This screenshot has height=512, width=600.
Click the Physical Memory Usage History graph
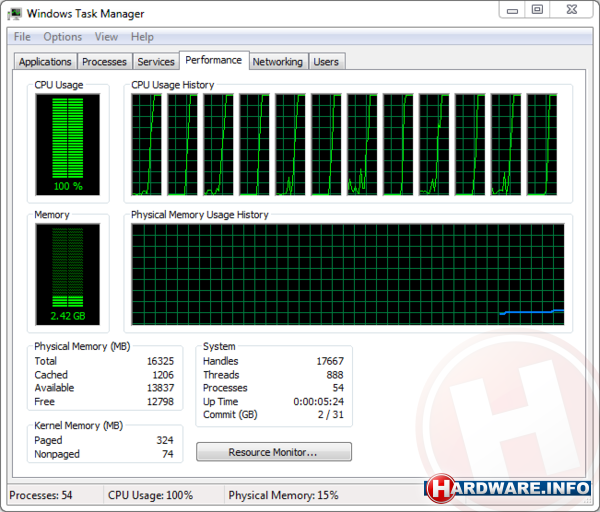(x=347, y=274)
